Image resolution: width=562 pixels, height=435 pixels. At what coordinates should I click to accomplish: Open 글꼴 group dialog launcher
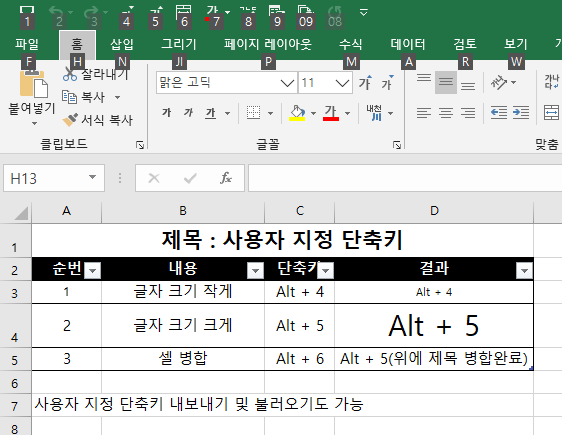(397, 145)
